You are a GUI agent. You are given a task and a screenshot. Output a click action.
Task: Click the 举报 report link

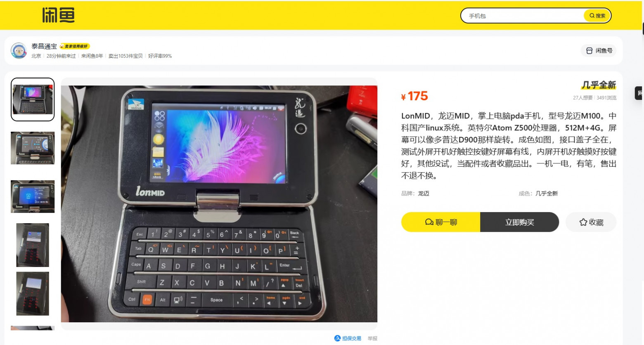coord(372,338)
